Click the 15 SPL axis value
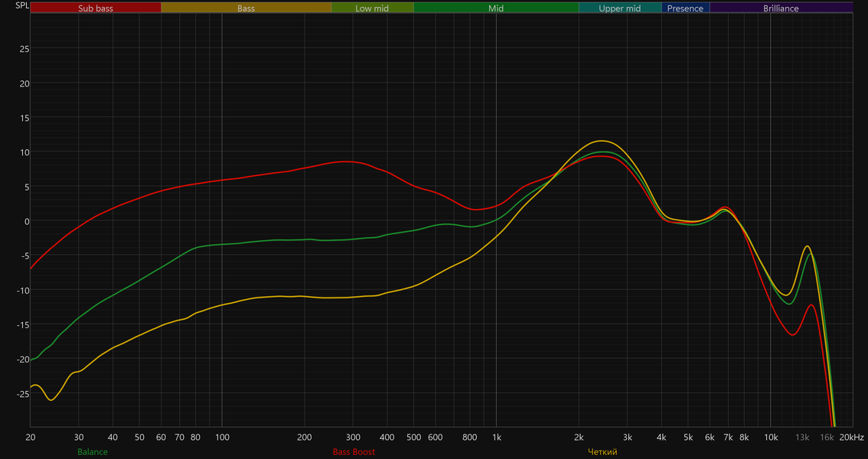This screenshot has height=459, width=868. [x=24, y=118]
